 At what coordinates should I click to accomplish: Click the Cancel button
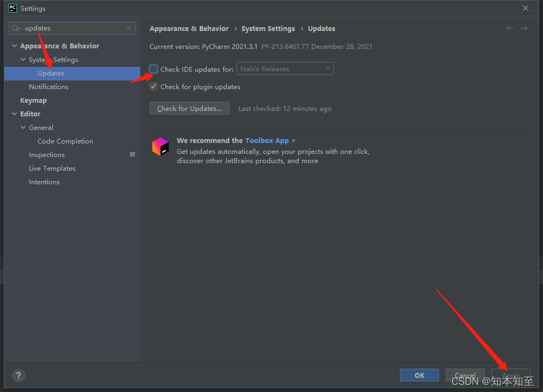click(x=465, y=375)
